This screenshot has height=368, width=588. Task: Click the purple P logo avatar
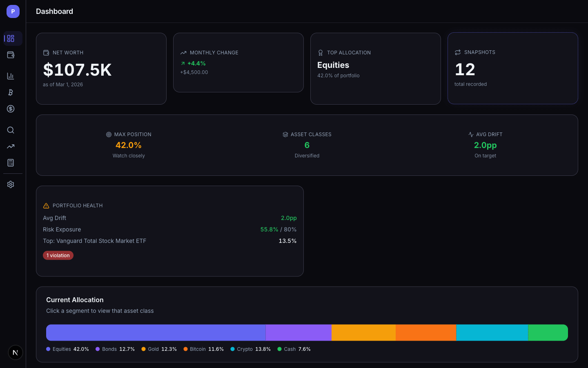(13, 11)
